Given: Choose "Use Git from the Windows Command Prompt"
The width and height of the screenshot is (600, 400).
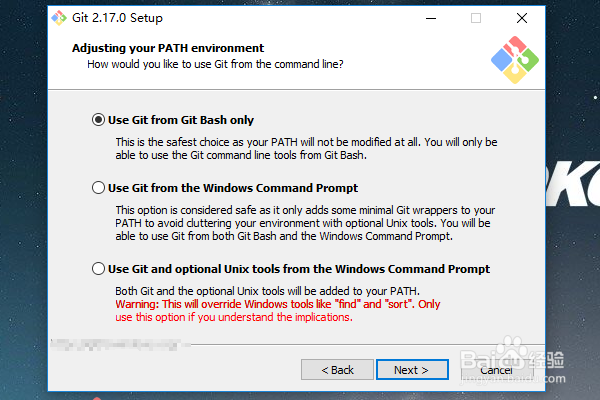Looking at the screenshot, I should point(98,188).
